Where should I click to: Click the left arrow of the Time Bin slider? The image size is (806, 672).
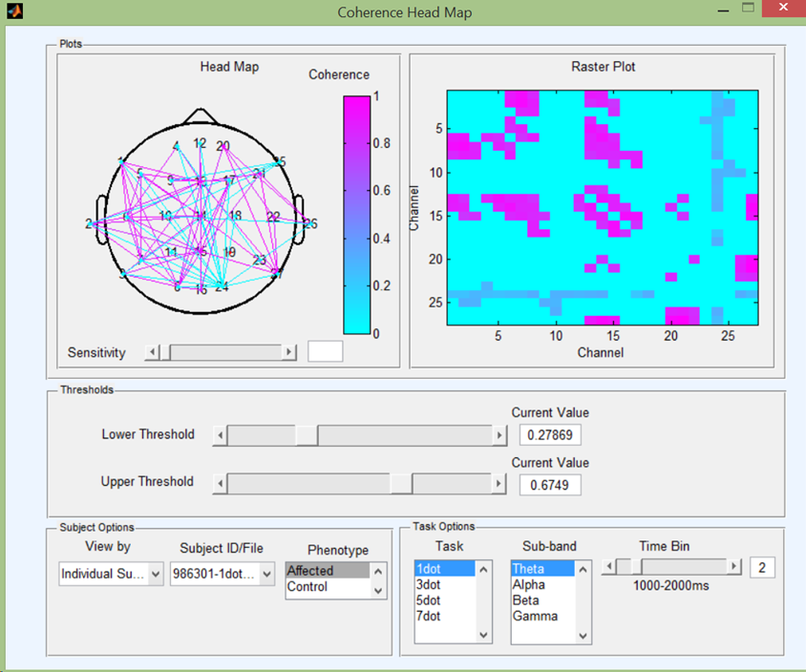[607, 566]
